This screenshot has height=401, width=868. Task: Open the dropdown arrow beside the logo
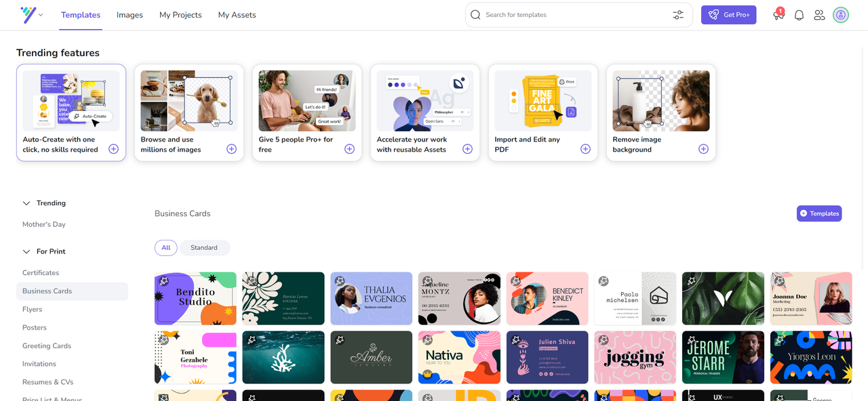[41, 15]
